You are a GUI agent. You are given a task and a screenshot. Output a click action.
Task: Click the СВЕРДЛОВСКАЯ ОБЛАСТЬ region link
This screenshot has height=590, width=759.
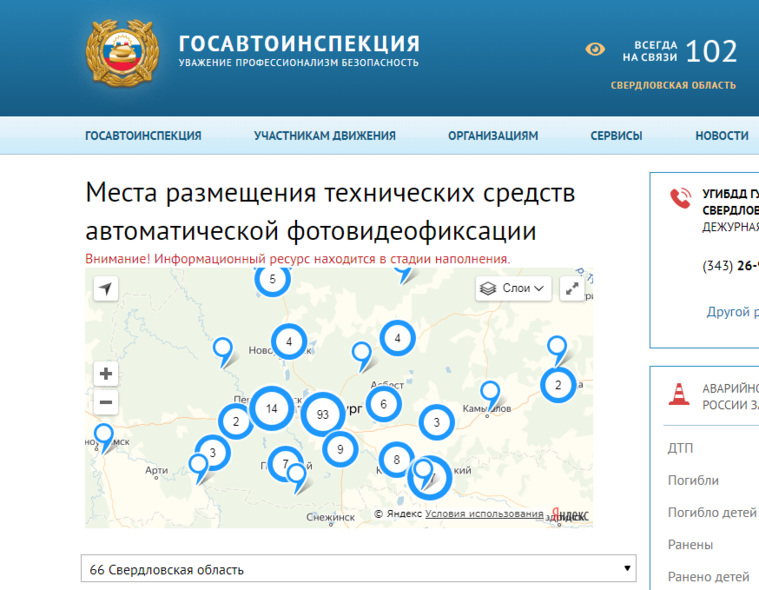point(673,85)
